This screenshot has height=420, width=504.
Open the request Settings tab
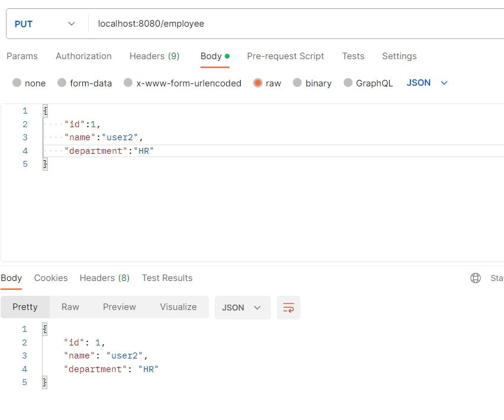point(399,56)
